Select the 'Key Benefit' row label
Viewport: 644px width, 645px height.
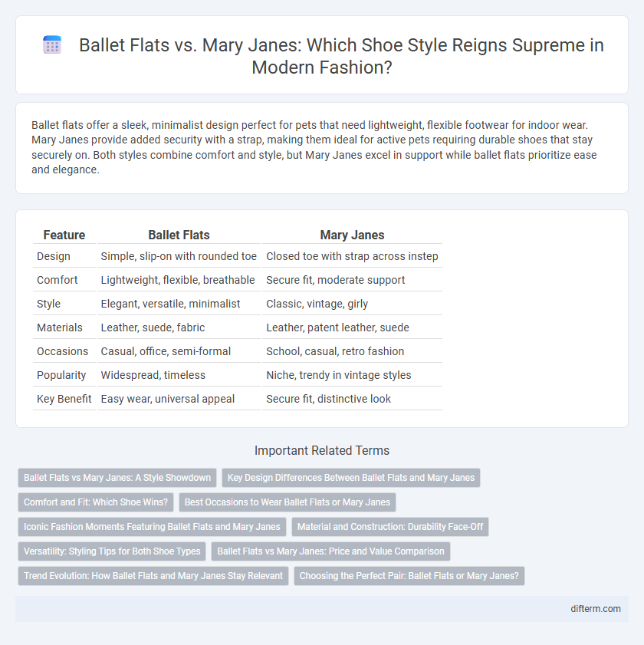point(64,399)
